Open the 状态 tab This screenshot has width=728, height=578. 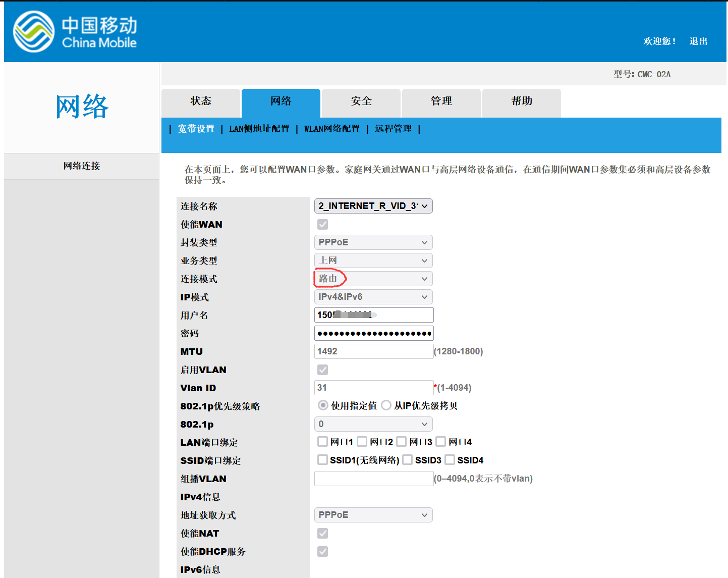(201, 101)
